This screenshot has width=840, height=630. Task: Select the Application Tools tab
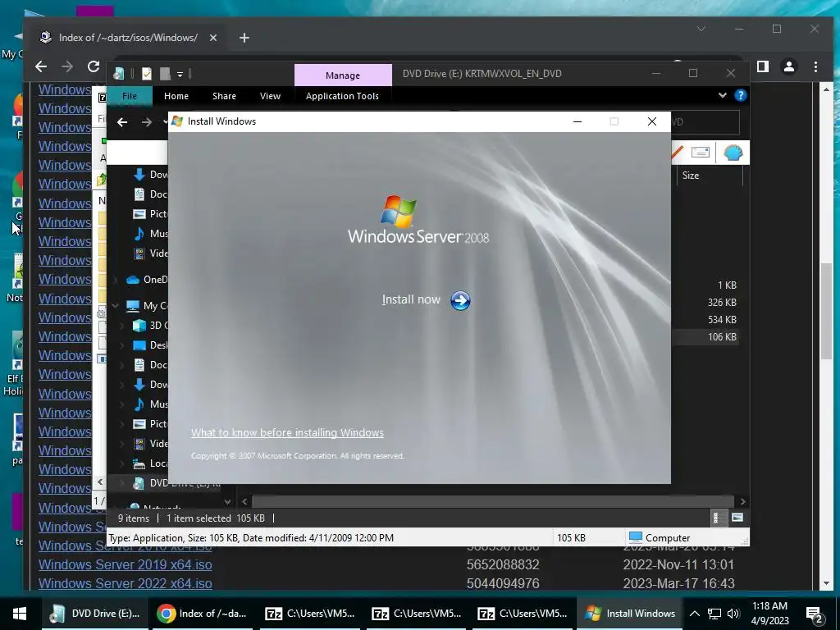point(342,96)
